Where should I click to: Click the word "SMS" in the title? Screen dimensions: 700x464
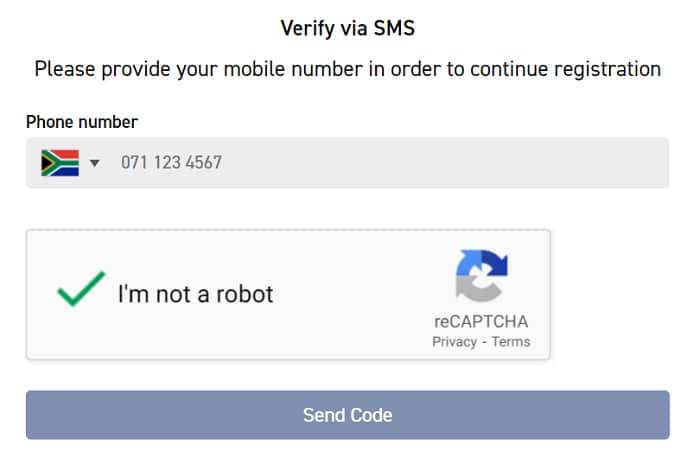point(394,28)
